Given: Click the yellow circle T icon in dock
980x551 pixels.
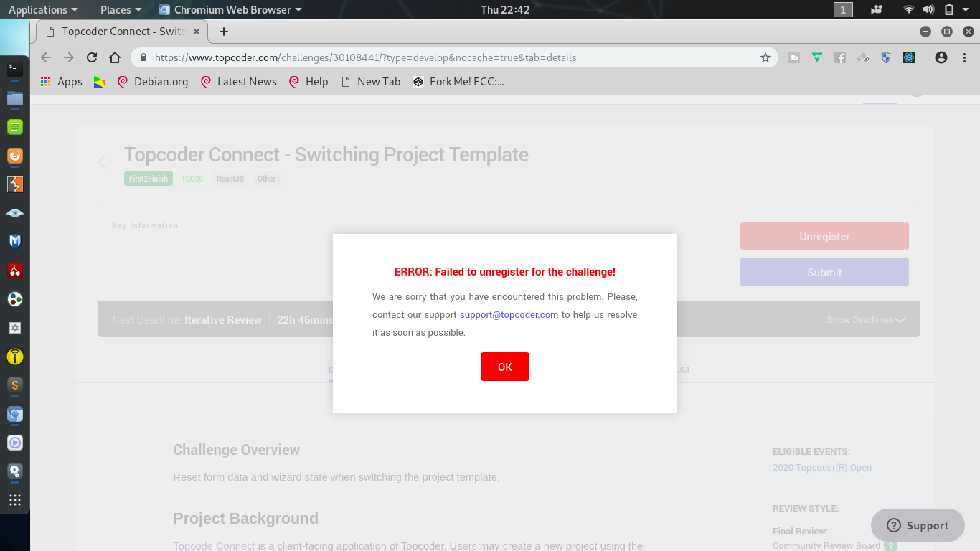Looking at the screenshot, I should tap(15, 357).
